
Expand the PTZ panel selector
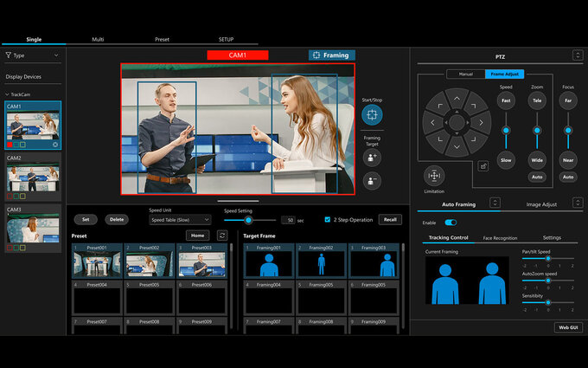pos(578,55)
